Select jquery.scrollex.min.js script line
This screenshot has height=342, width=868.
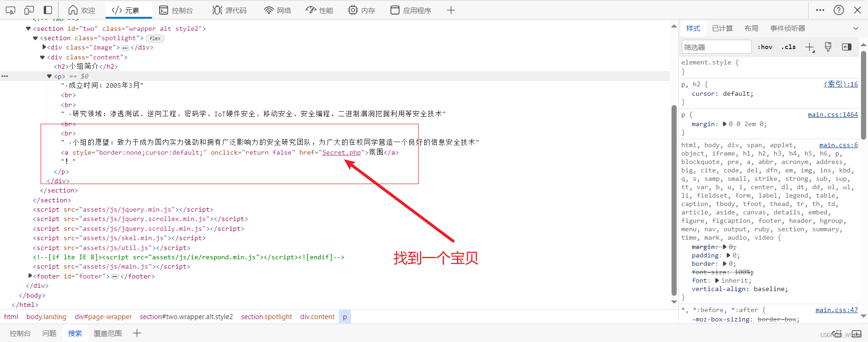(140, 219)
